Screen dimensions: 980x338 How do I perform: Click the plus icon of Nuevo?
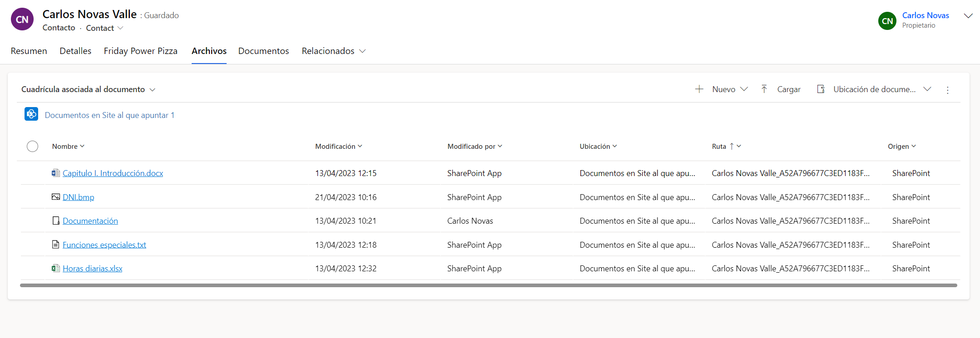click(699, 89)
